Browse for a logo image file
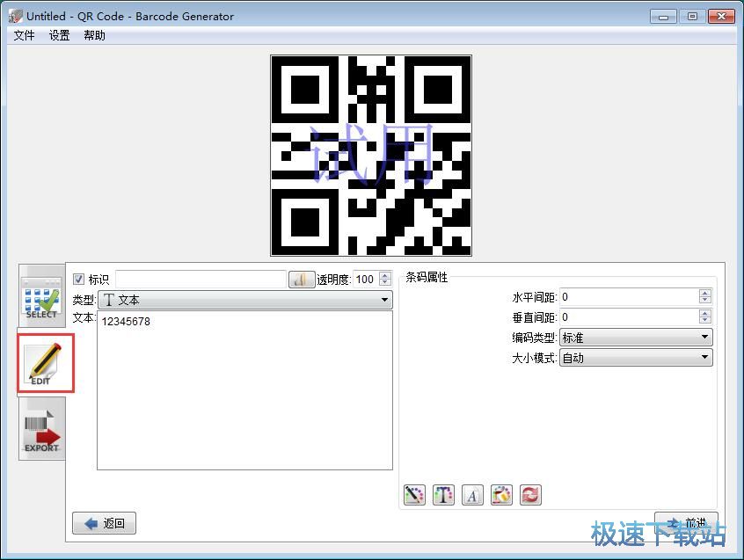Screen dimensions: 744x560 point(302,280)
